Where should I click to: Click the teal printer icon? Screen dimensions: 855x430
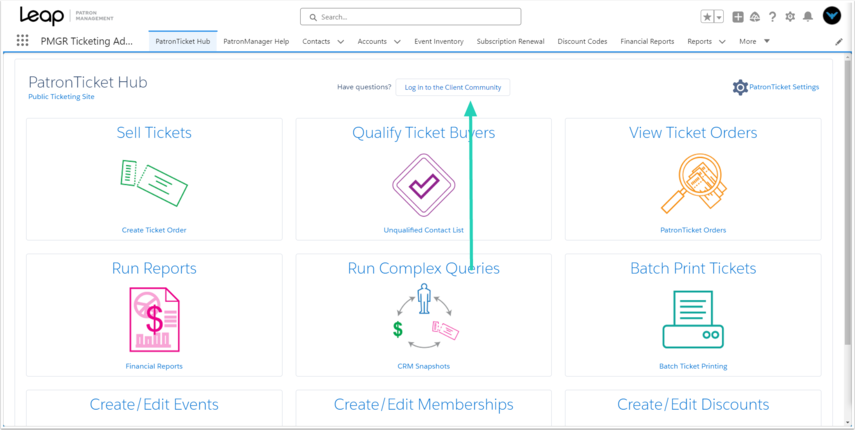[x=693, y=319]
